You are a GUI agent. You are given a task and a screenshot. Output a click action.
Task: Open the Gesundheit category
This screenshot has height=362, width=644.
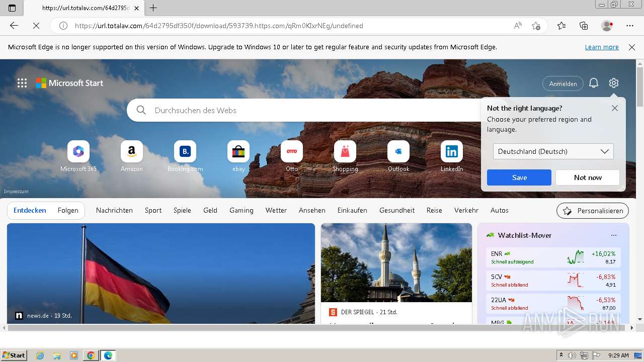397,211
